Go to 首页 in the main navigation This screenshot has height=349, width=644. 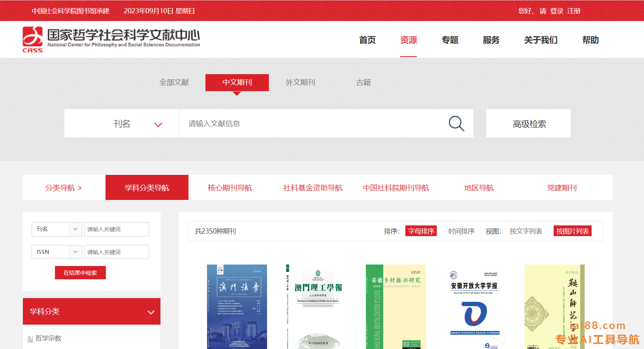pos(367,40)
